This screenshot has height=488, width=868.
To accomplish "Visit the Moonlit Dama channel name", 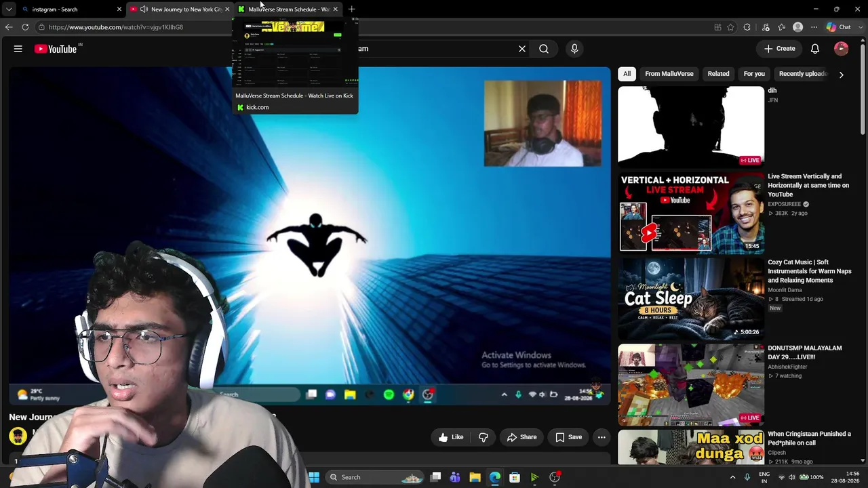I will (785, 290).
